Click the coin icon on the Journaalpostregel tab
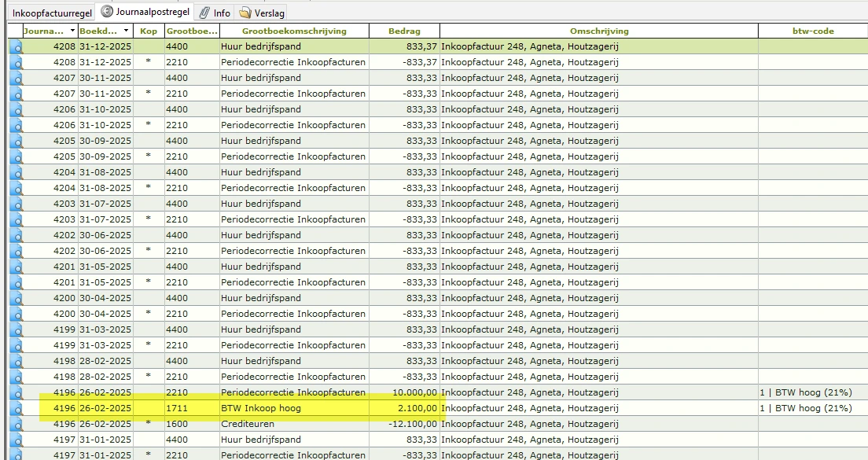Image resolution: width=868 pixels, height=460 pixels. tap(107, 12)
